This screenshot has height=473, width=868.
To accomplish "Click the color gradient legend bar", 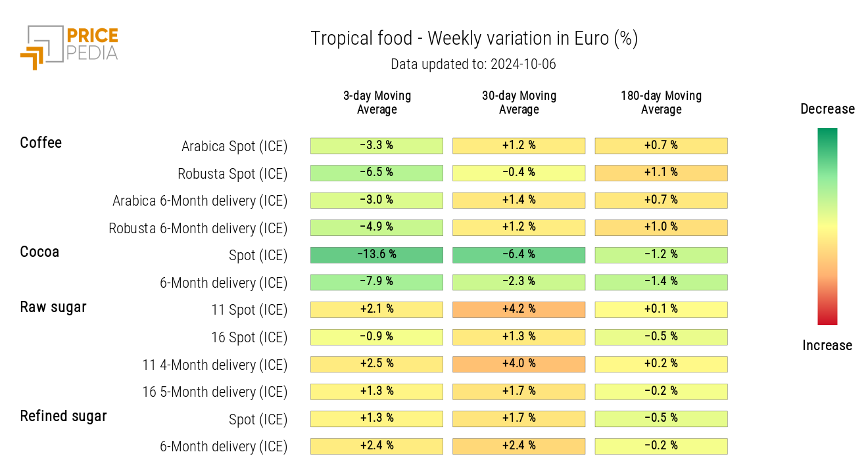I will (x=827, y=226).
